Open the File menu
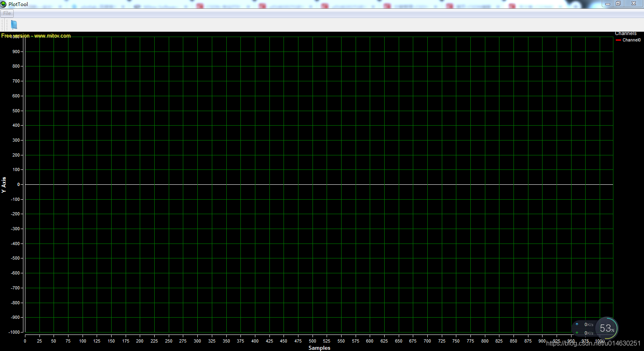This screenshot has height=351, width=644. click(x=7, y=13)
